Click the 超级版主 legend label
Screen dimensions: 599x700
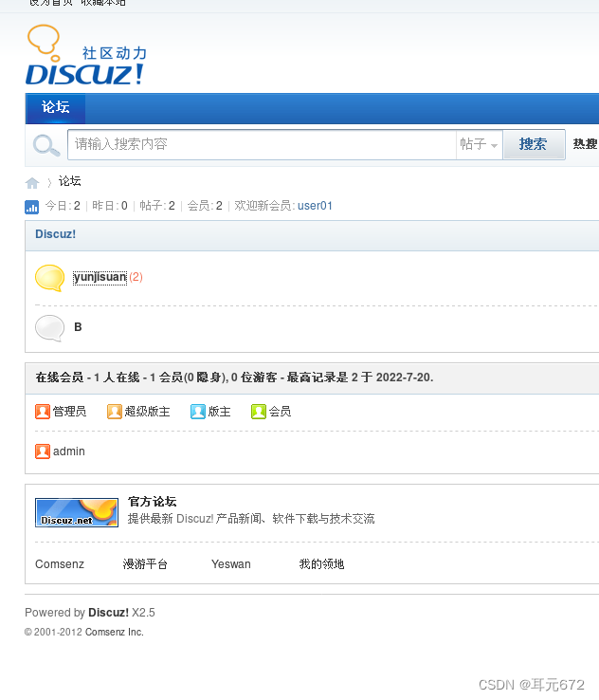pos(147,412)
